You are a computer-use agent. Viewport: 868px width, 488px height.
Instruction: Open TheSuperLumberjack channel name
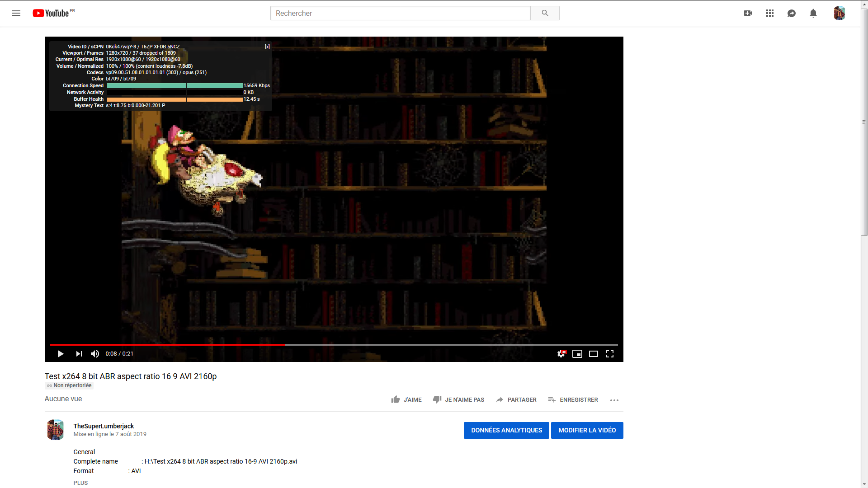[x=104, y=426]
